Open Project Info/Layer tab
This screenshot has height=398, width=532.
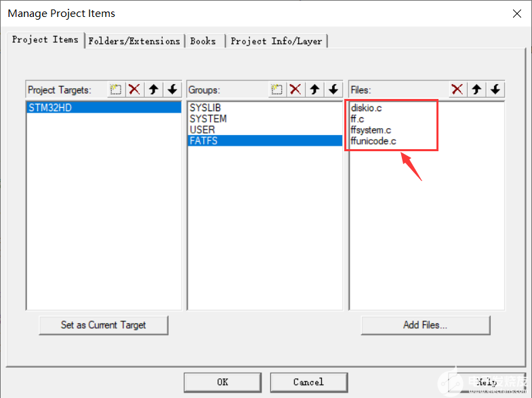coord(277,41)
